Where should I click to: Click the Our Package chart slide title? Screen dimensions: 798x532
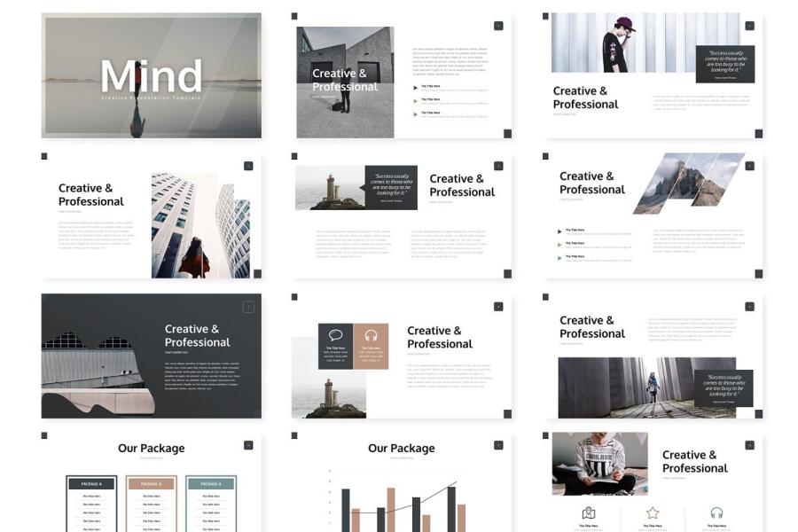tap(401, 448)
